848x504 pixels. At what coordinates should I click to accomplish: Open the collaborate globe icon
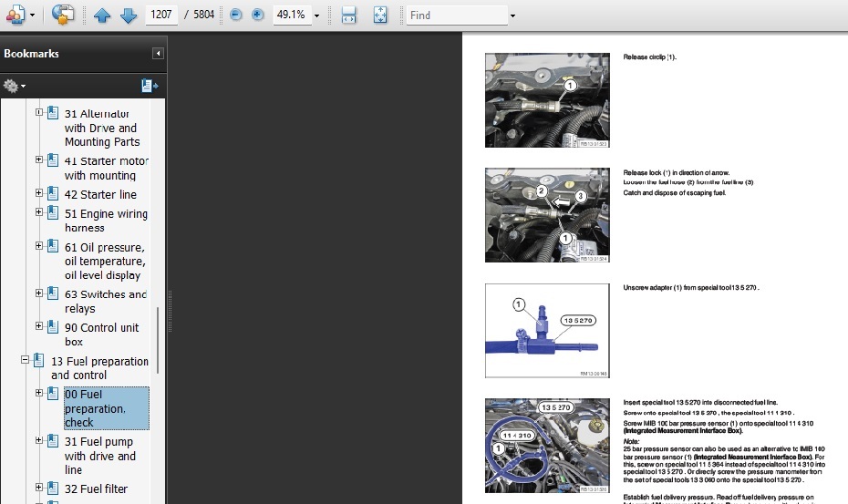click(x=63, y=15)
